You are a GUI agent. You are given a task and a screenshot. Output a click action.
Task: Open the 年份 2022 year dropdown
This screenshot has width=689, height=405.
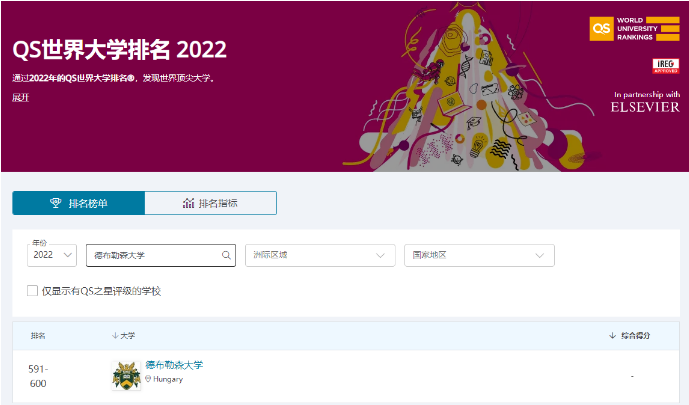tap(53, 256)
